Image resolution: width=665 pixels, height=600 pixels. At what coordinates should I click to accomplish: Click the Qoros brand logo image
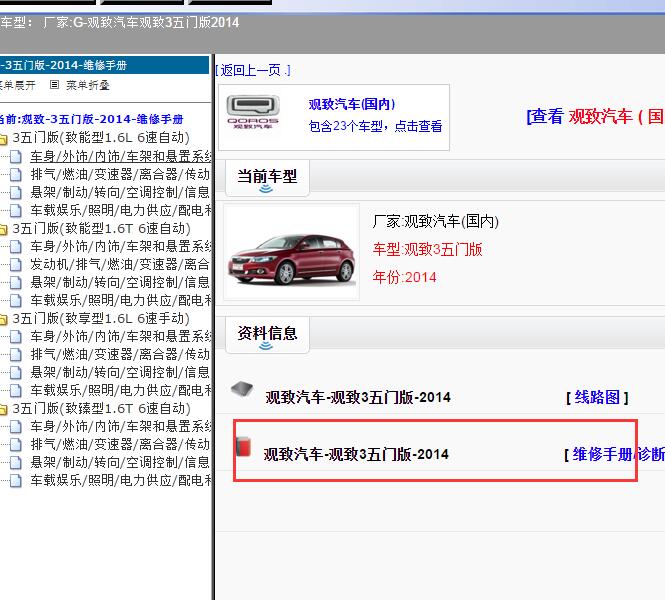tap(253, 112)
